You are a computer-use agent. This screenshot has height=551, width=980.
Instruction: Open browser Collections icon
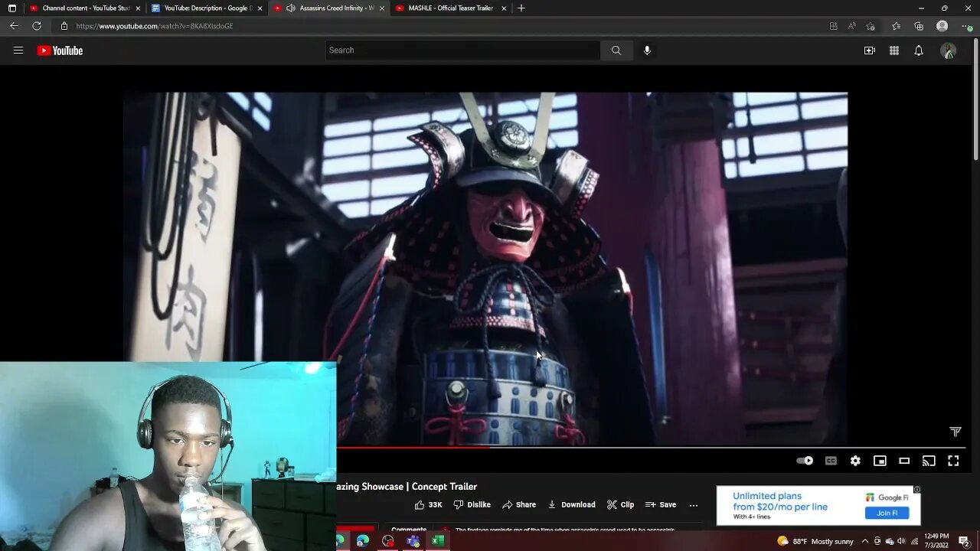tap(919, 26)
